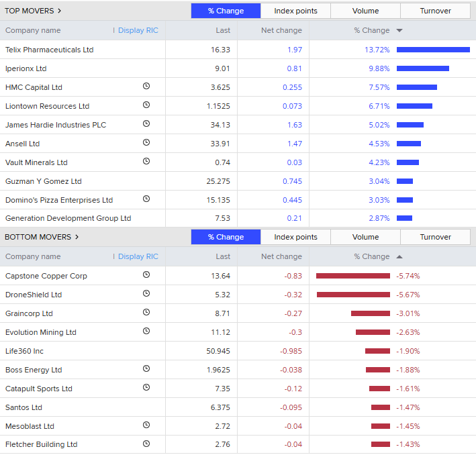Open the Santos Ltd company row
The width and height of the screenshot is (476, 455).
point(23,407)
